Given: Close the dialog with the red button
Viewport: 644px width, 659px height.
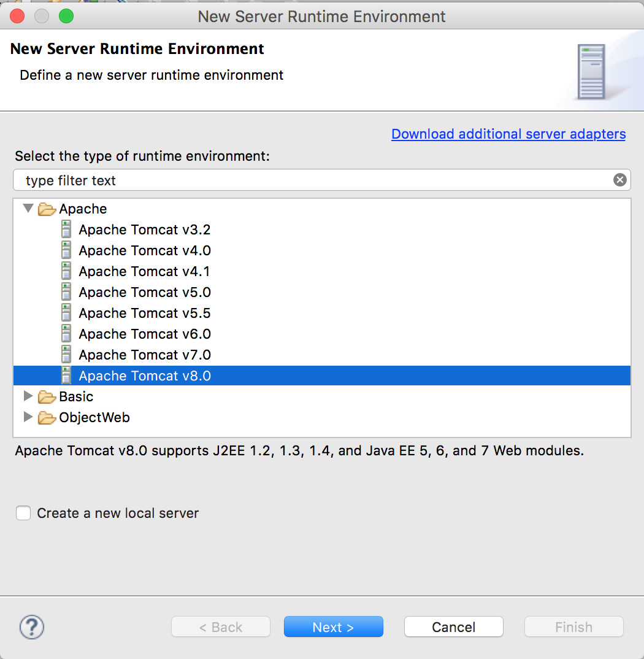Looking at the screenshot, I should tap(18, 17).
